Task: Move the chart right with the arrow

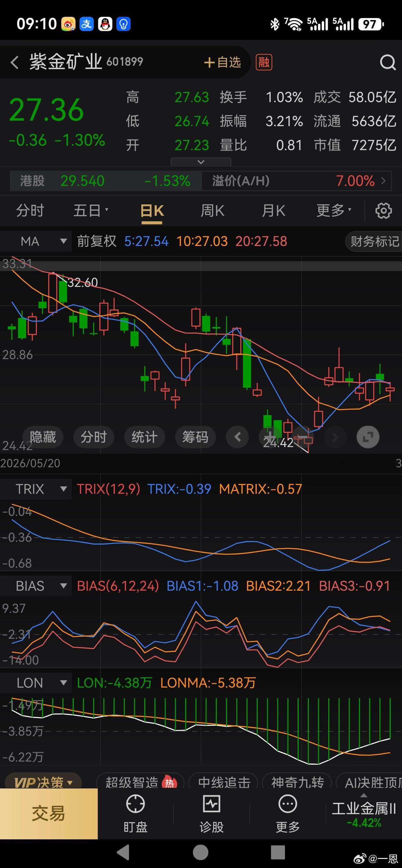Action: (335, 437)
